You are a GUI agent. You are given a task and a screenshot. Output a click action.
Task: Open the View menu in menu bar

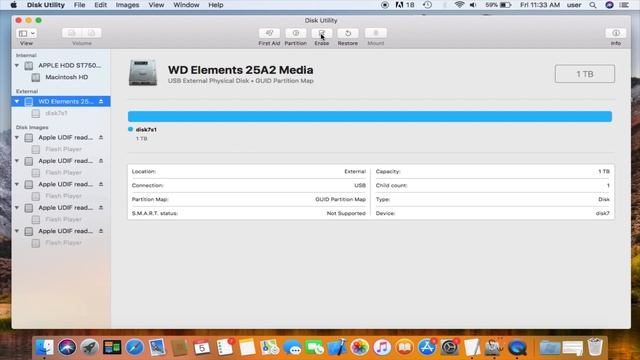tap(156, 5)
